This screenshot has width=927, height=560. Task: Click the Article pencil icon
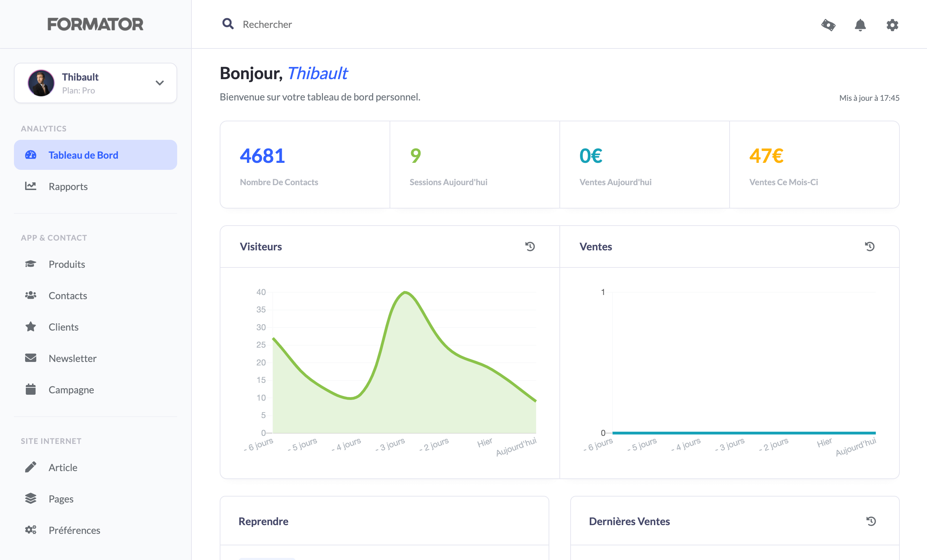[x=31, y=467]
